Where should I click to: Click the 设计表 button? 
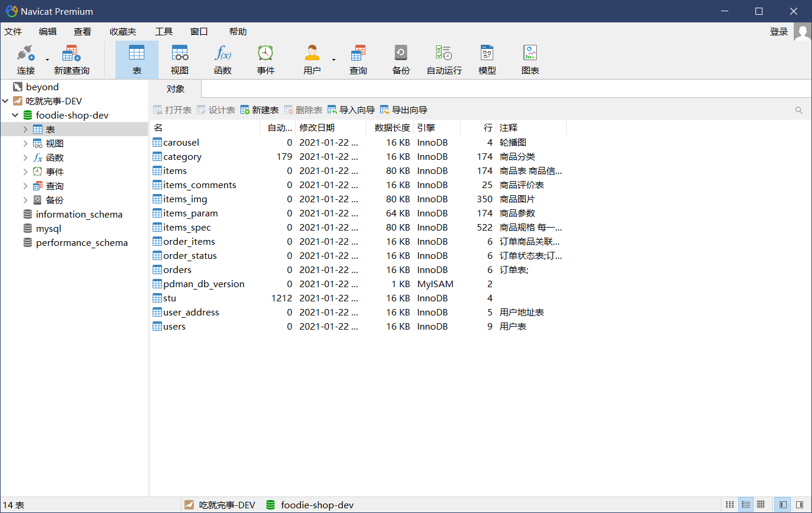[x=216, y=110]
